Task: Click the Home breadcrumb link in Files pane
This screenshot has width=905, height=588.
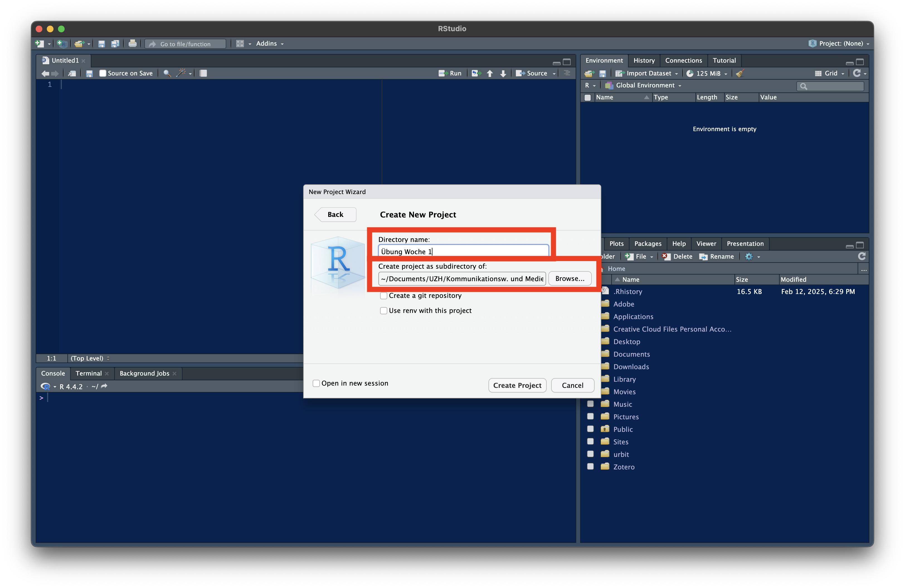Action: click(616, 269)
